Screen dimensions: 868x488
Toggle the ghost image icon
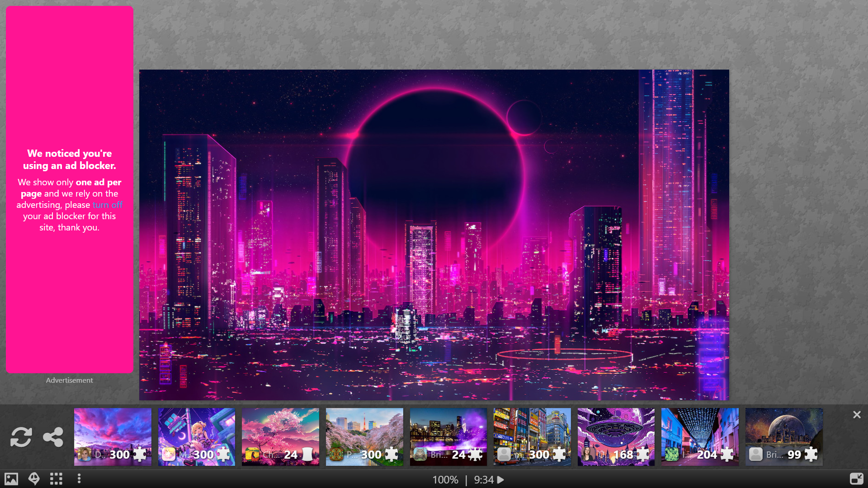[x=34, y=479]
